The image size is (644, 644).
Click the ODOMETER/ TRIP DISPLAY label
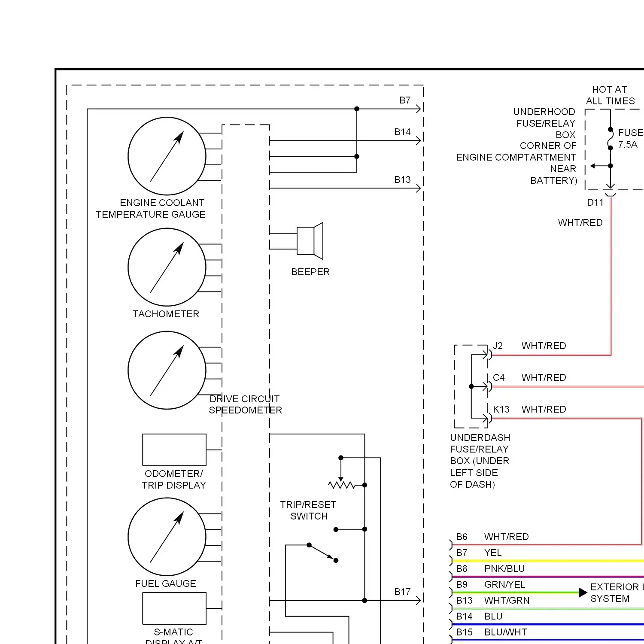coord(174,480)
